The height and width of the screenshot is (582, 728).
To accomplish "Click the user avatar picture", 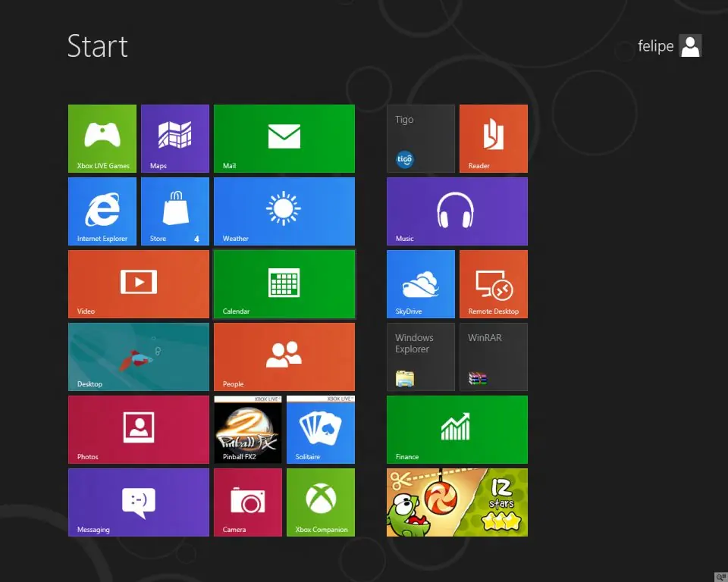I will [690, 46].
